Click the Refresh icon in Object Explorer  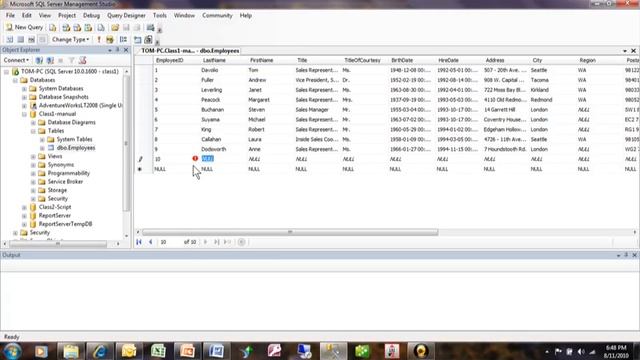point(82,60)
